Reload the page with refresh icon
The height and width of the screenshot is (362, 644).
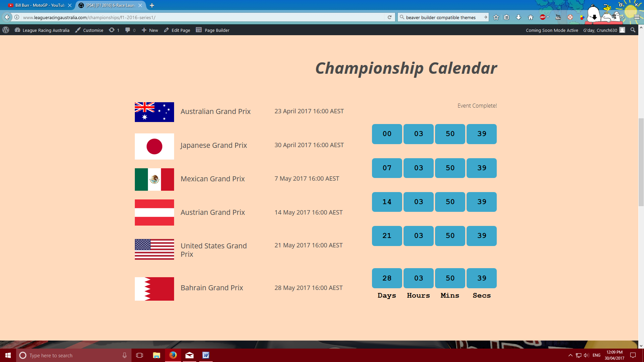(x=389, y=17)
